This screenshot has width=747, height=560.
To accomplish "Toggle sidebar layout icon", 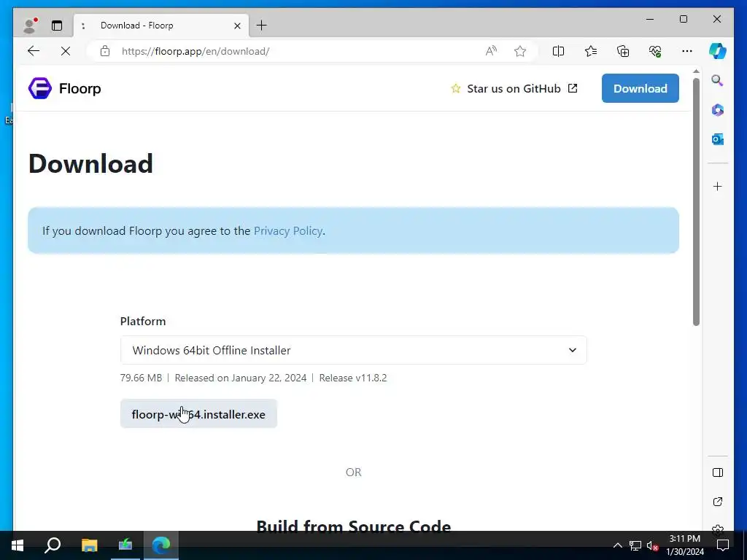I will click(718, 472).
